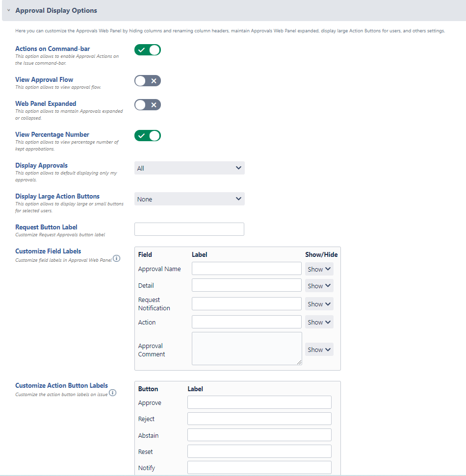Viewport: 466px width, 476px height.
Task: Open Show/Hide dropdown for Action field
Action: tap(319, 322)
